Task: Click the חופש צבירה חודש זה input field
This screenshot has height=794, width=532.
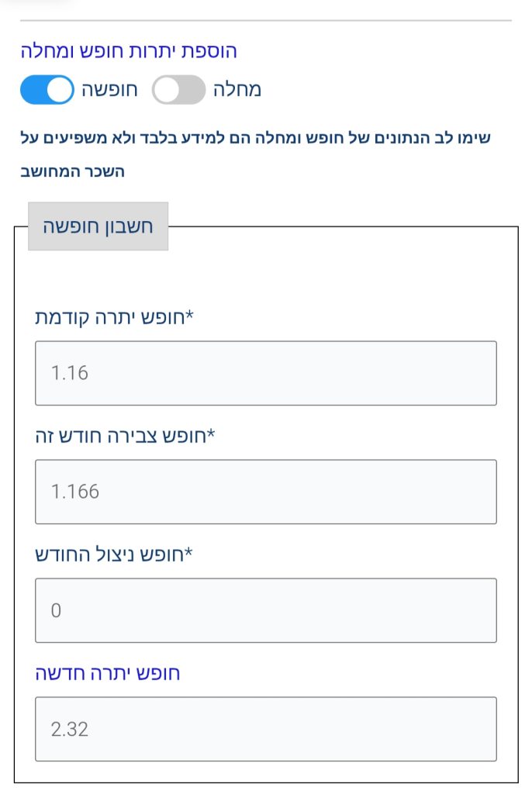Action: coord(265,492)
